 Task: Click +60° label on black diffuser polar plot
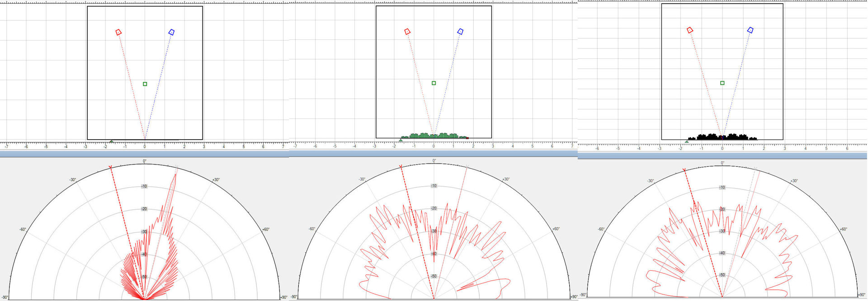pyautogui.click(x=844, y=229)
